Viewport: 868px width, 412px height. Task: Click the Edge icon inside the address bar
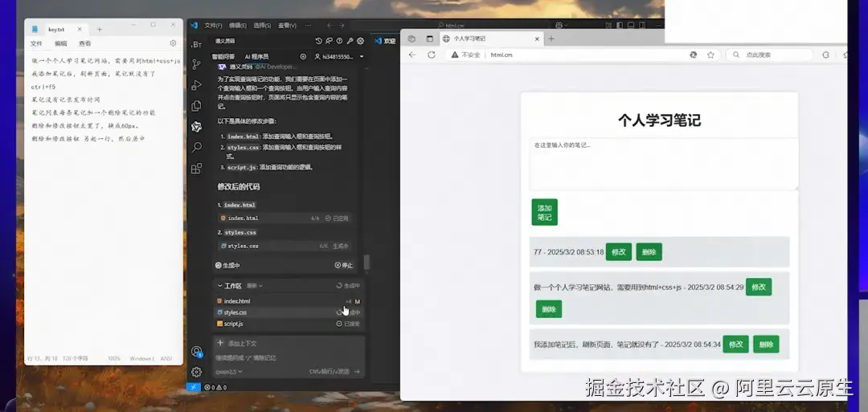(693, 55)
